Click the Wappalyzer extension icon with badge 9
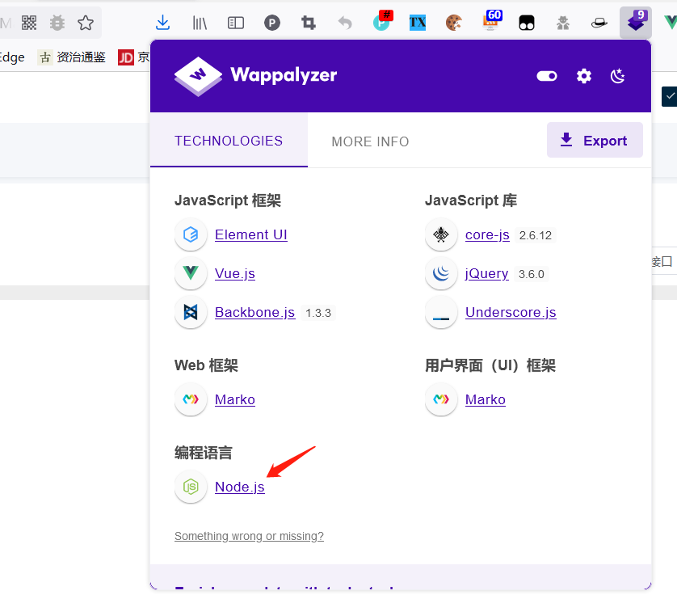 coord(635,23)
